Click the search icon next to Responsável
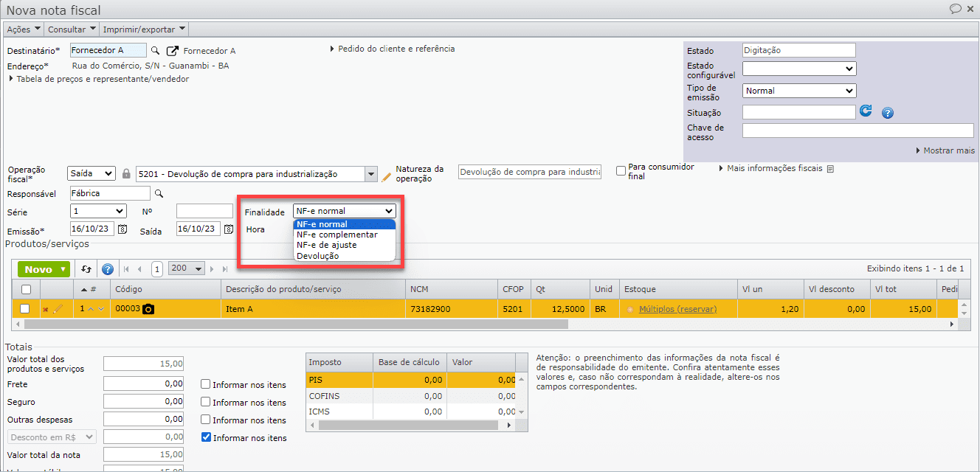 [x=158, y=193]
